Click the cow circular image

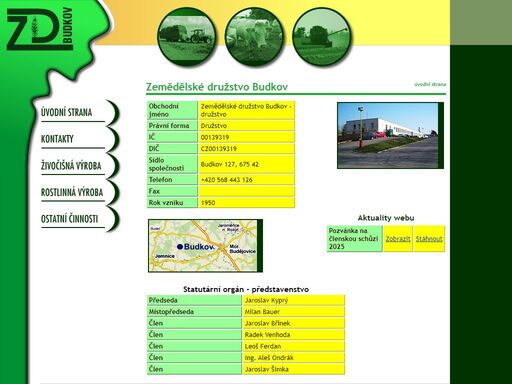[254, 37]
